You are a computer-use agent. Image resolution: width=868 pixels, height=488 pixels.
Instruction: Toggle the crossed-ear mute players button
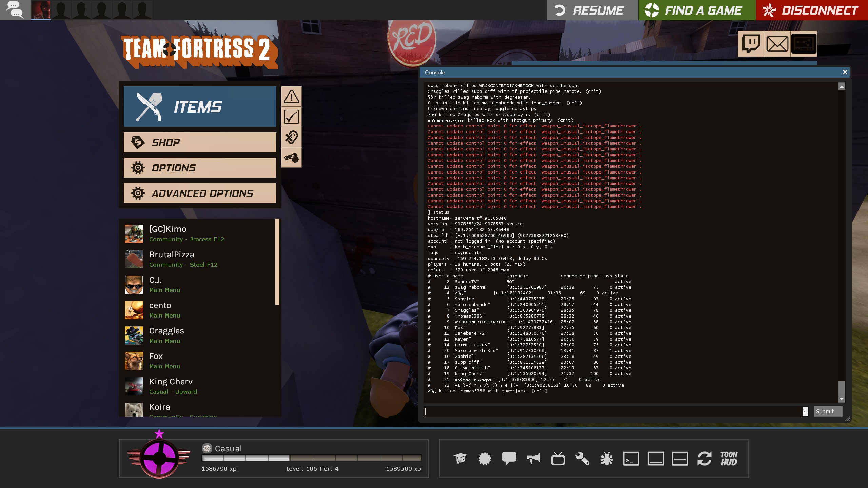tap(291, 137)
